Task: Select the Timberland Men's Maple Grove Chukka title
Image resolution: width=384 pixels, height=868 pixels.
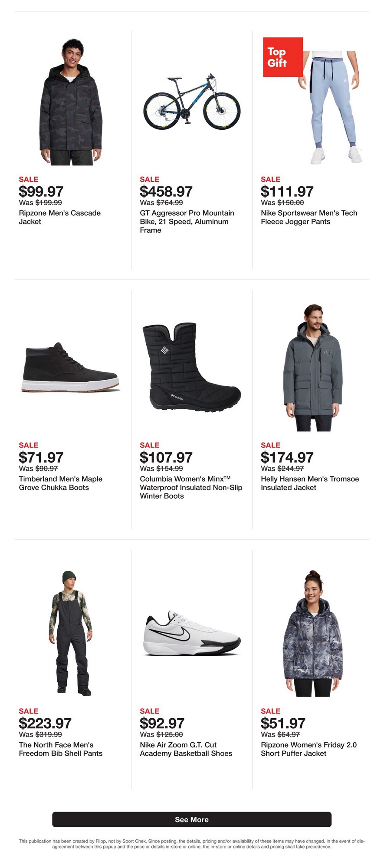Action: point(61,483)
